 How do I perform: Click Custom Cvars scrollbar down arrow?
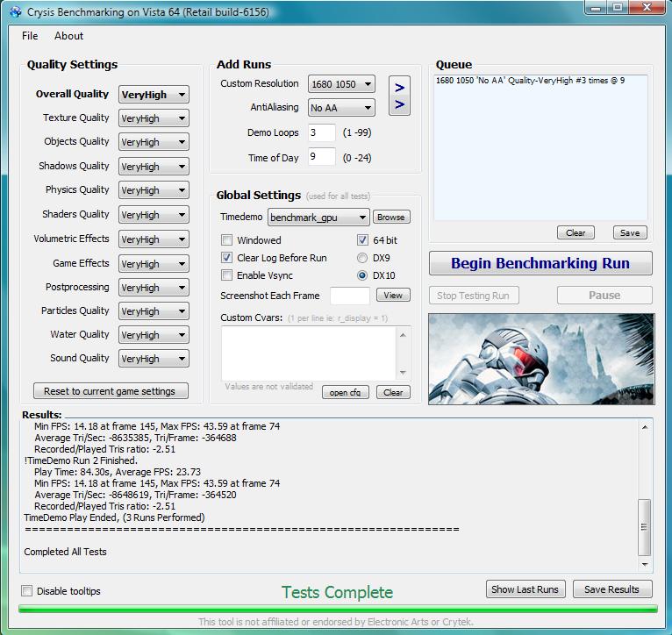click(403, 373)
